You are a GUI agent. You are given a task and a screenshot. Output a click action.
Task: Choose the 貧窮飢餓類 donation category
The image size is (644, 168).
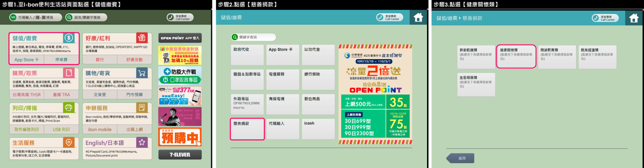click(x=476, y=57)
